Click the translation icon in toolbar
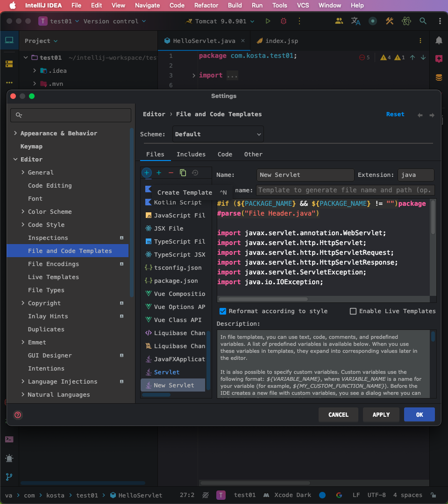 [356, 21]
